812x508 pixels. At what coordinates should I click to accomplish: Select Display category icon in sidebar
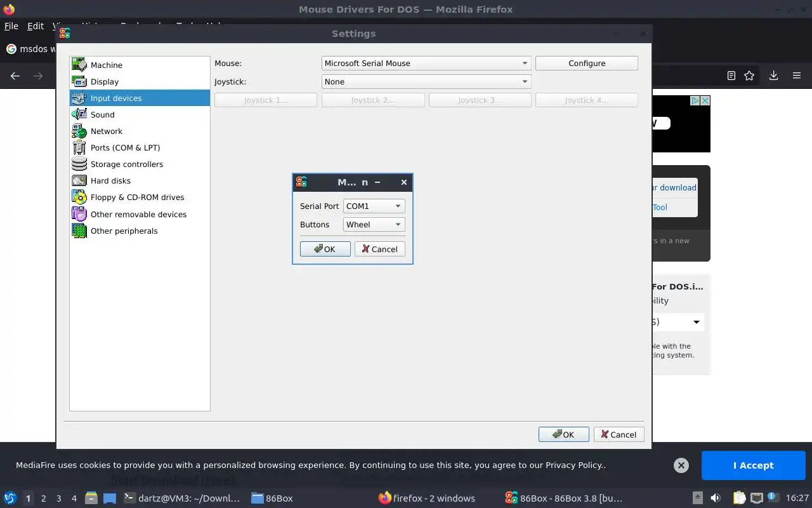(79, 81)
